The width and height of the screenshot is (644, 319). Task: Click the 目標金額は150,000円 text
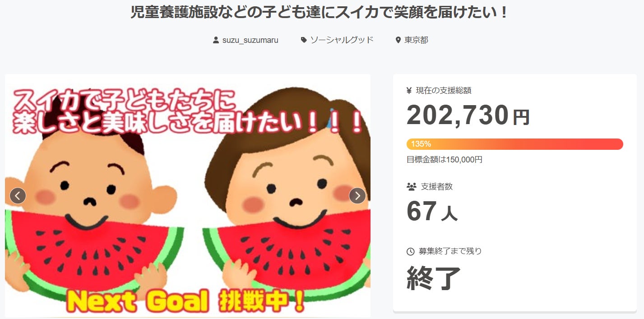click(445, 159)
